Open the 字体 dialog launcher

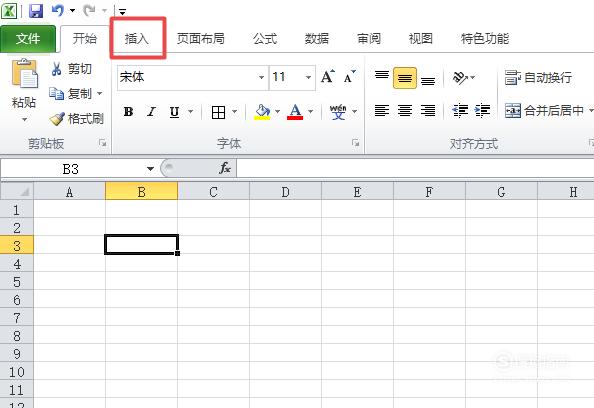(355, 143)
